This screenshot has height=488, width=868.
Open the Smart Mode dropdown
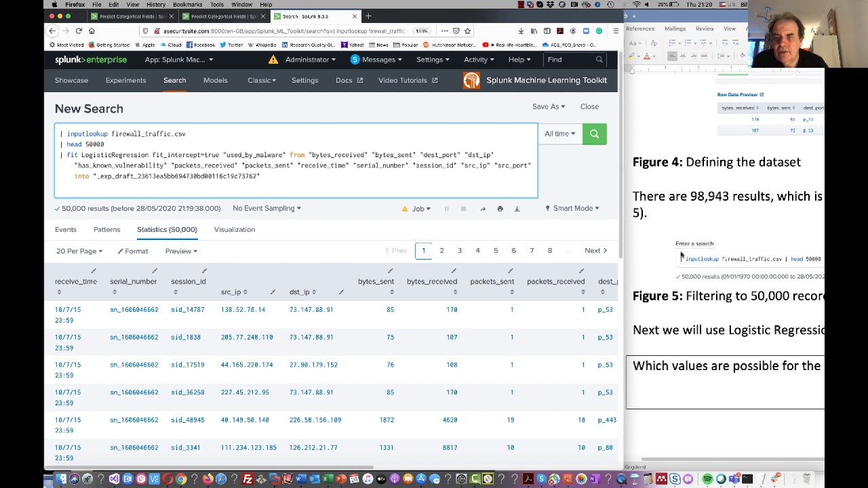pos(573,208)
